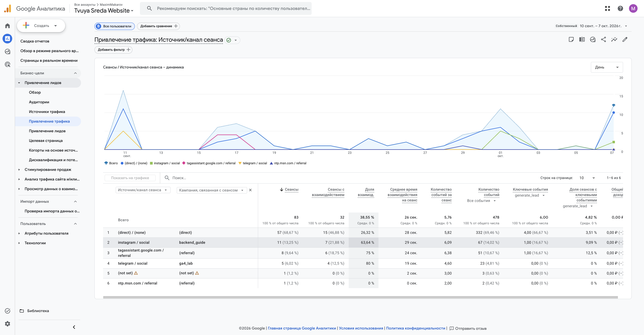Open Политика конфиденциальности link

pos(416,328)
